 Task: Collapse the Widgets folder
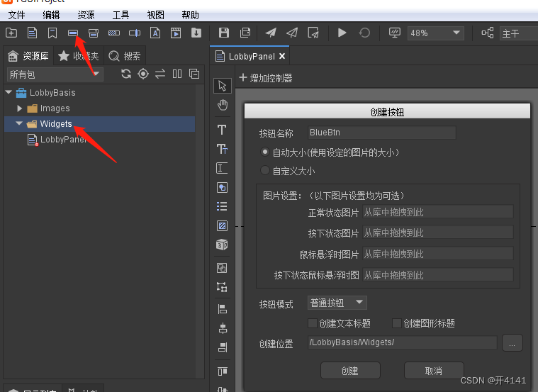coord(19,123)
